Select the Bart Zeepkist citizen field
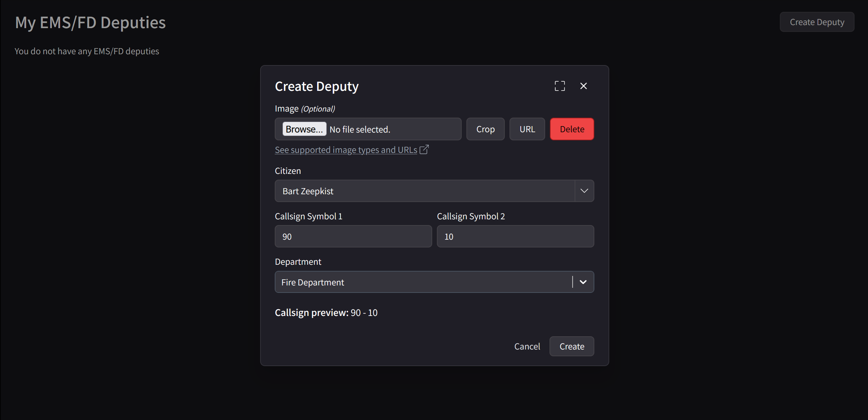The width and height of the screenshot is (868, 420). [424, 191]
